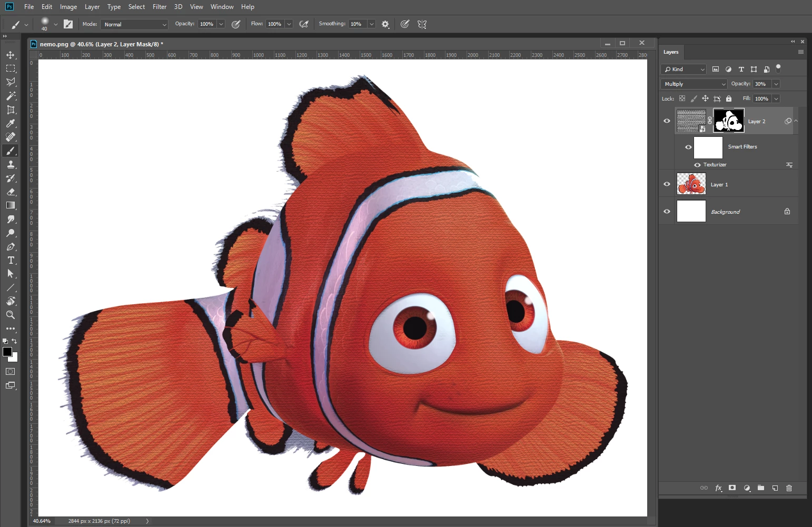Open the layer filter Kind dropdown
Image resolution: width=812 pixels, height=527 pixels.
click(x=684, y=69)
